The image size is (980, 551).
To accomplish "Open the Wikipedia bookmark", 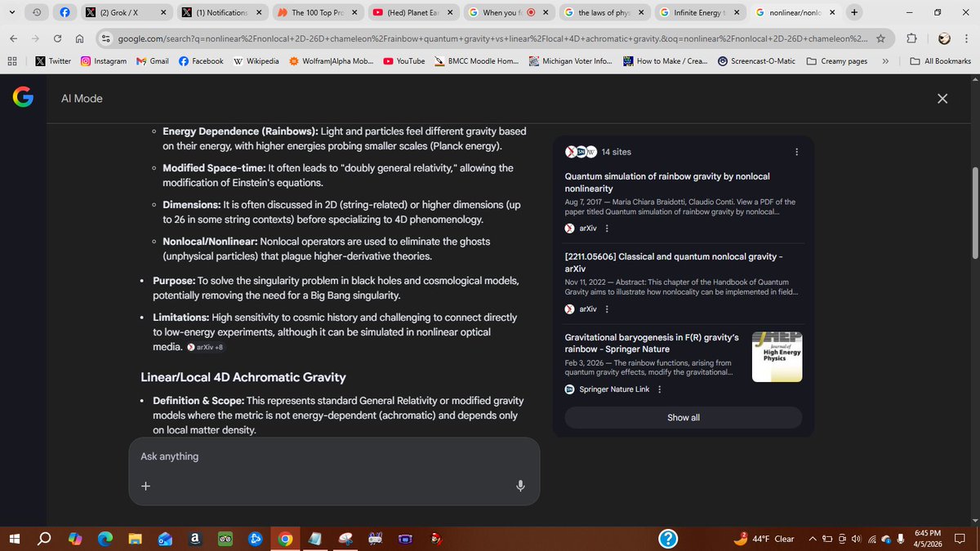I will point(256,61).
